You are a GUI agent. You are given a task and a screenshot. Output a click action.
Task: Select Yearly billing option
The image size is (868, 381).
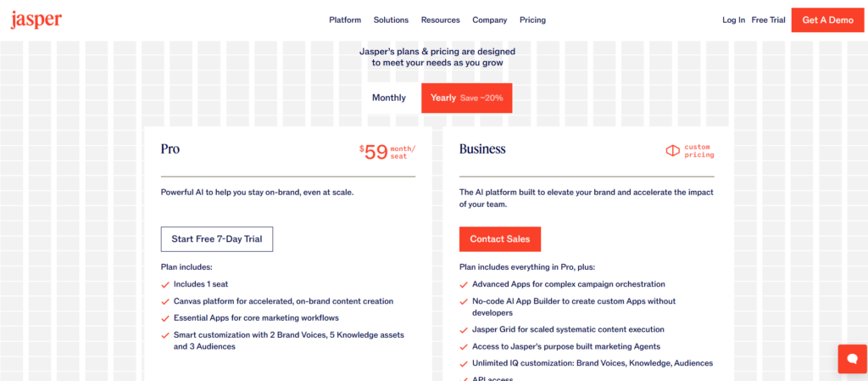click(x=466, y=98)
